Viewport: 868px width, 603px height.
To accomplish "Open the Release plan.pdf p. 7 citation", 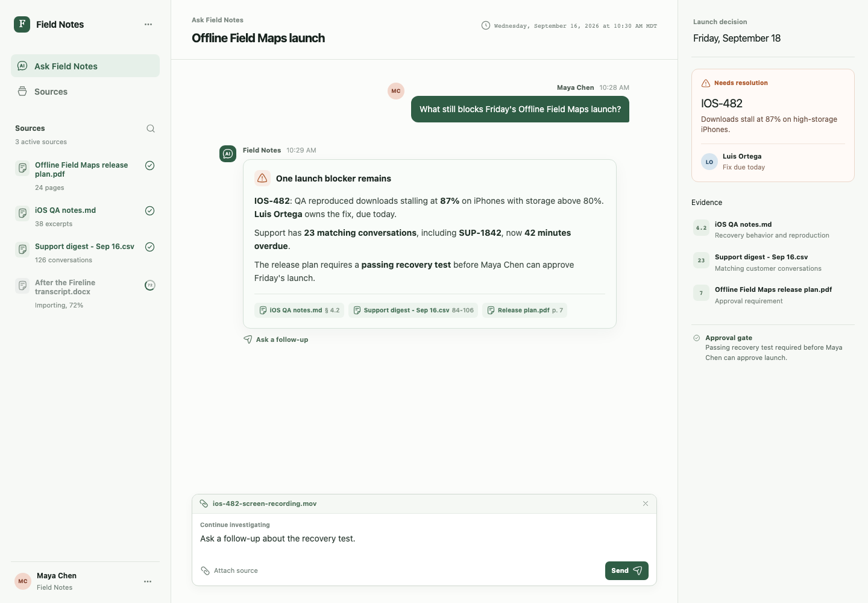I will coord(524,310).
